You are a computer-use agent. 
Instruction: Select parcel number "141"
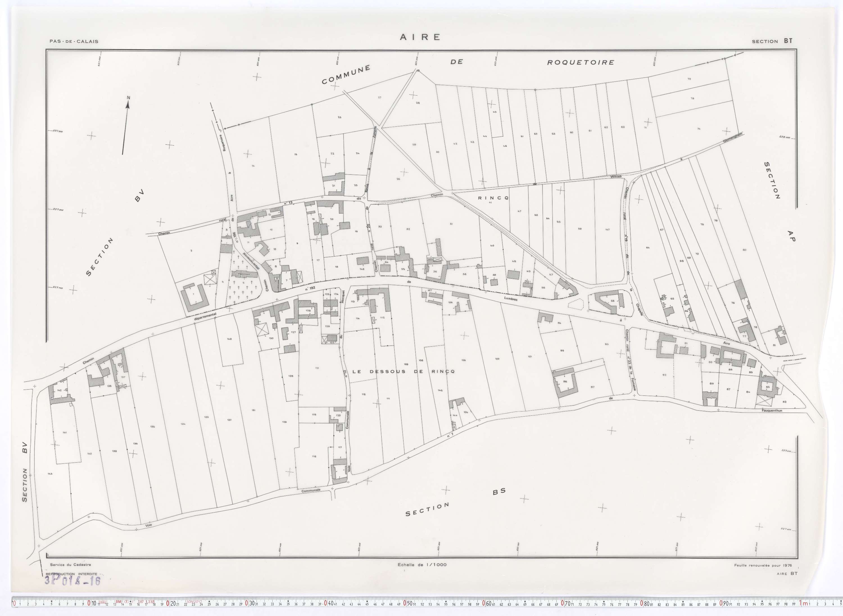point(65,432)
